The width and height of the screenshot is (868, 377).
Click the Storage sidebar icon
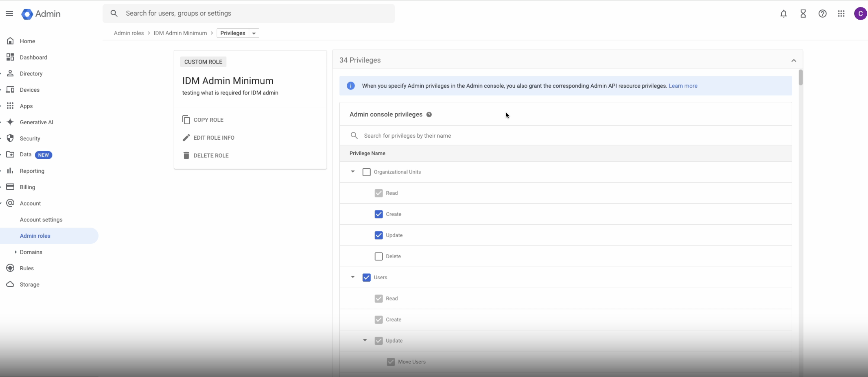[10, 284]
